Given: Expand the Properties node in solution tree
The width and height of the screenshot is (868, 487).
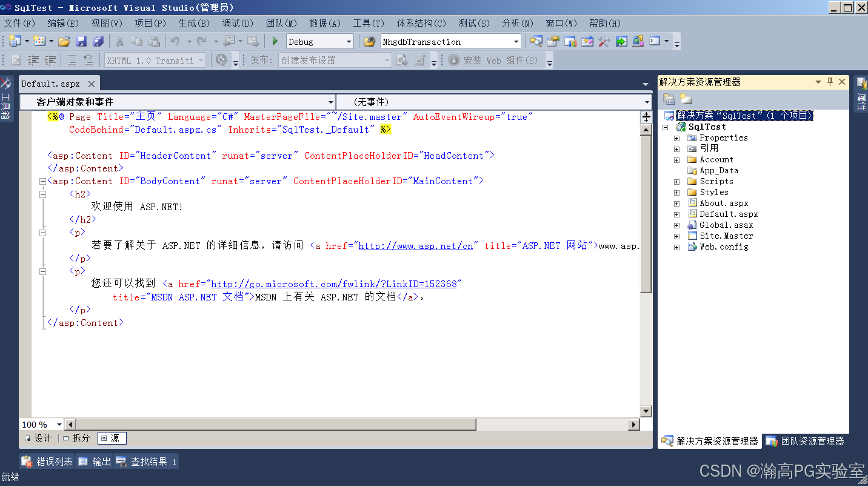Looking at the screenshot, I should (676, 138).
